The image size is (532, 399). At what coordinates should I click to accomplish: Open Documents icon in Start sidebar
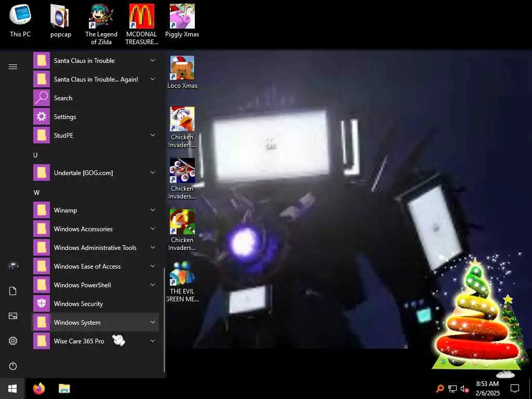[x=13, y=291]
